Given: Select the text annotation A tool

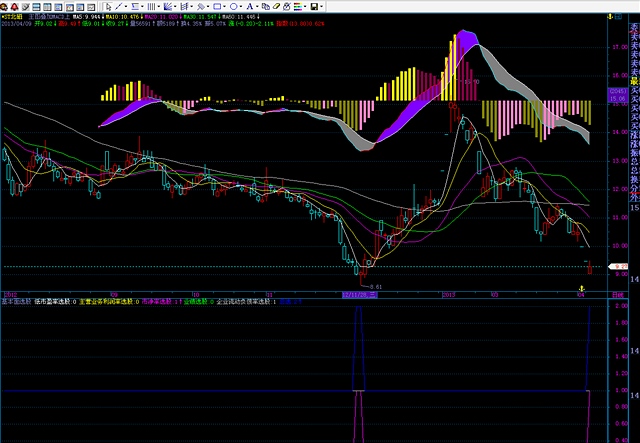Looking at the screenshot, I should (x=249, y=7).
